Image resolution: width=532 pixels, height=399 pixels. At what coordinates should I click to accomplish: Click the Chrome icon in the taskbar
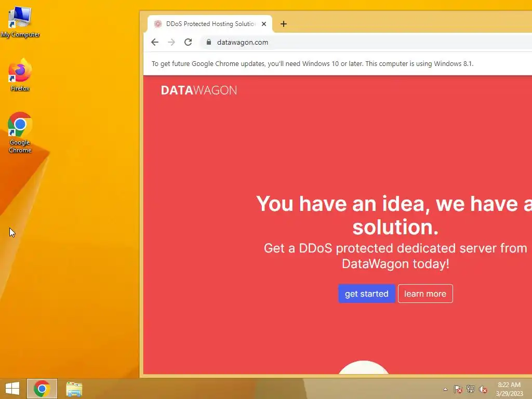point(42,389)
